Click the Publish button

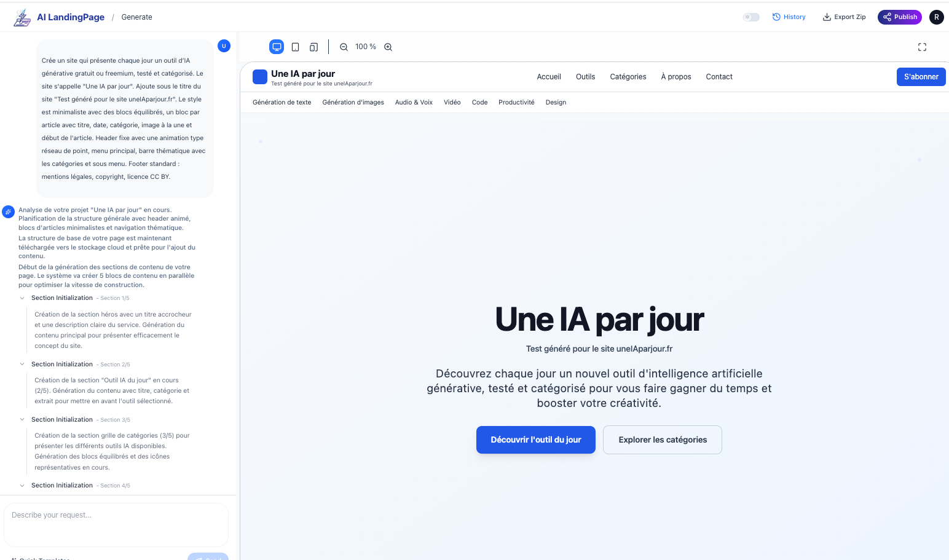click(899, 17)
